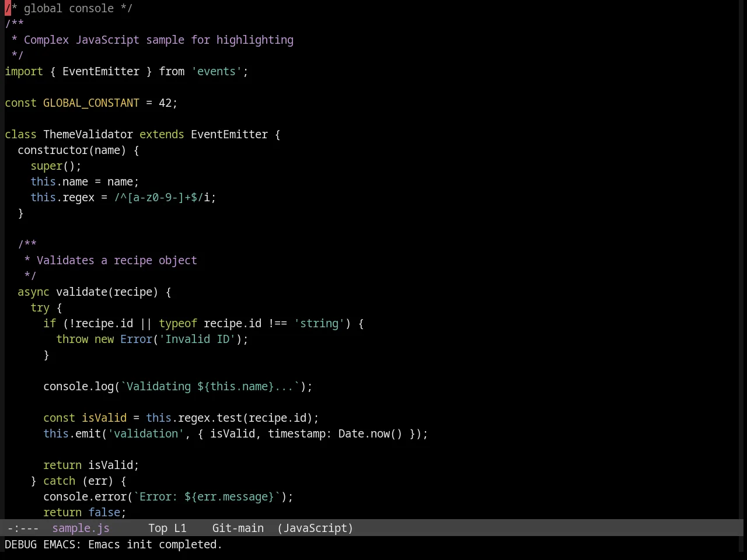Click the 'extends' keyword

[x=162, y=134]
